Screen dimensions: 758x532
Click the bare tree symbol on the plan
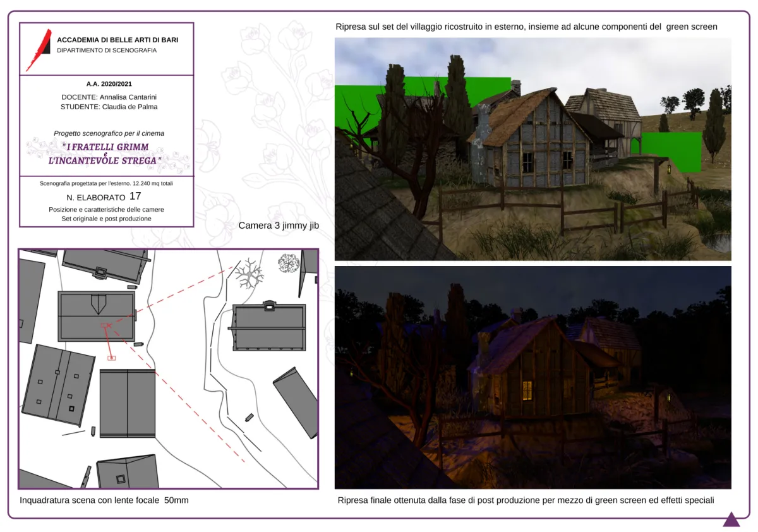250,273
